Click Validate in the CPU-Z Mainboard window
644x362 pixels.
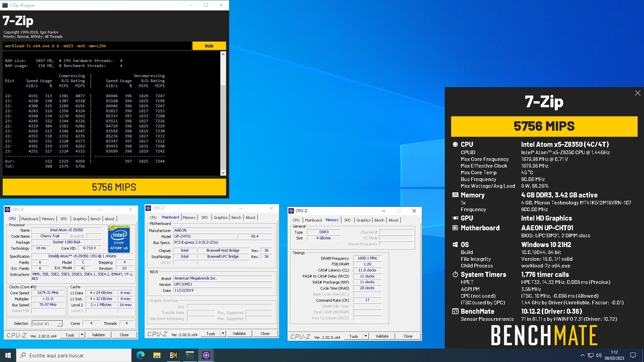239,334
